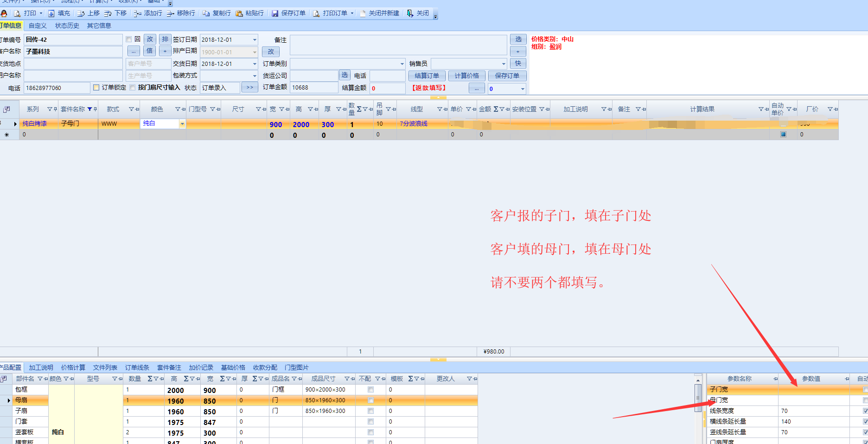The image size is (868, 444).
Task: Click the 下移 move-down toolbar icon
Action: point(108,13)
